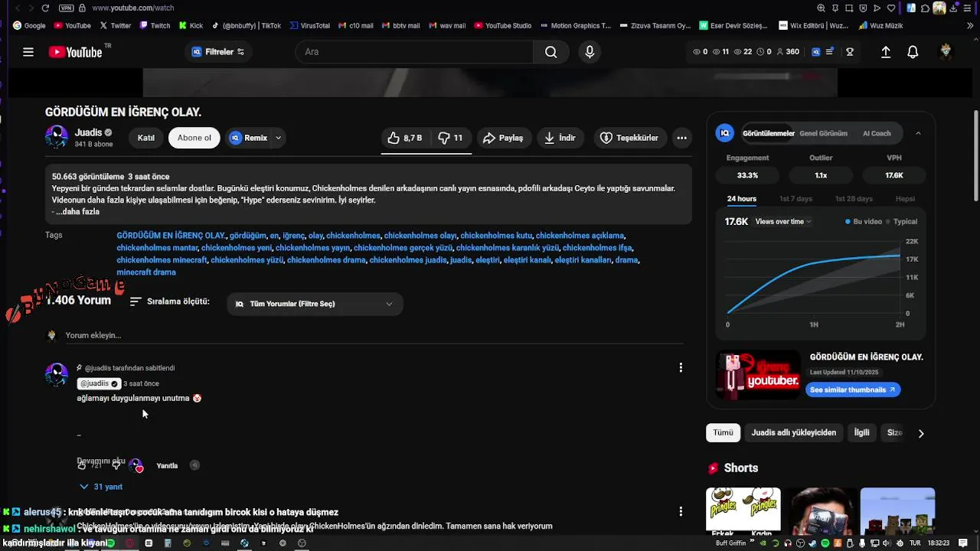Image resolution: width=980 pixels, height=551 pixels.
Task: Click the minecraft drama tag
Action: point(146,272)
